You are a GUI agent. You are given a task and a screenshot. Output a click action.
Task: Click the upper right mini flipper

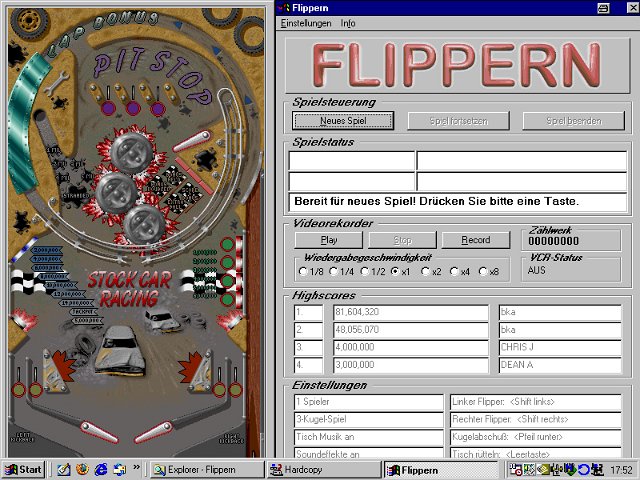(x=192, y=141)
